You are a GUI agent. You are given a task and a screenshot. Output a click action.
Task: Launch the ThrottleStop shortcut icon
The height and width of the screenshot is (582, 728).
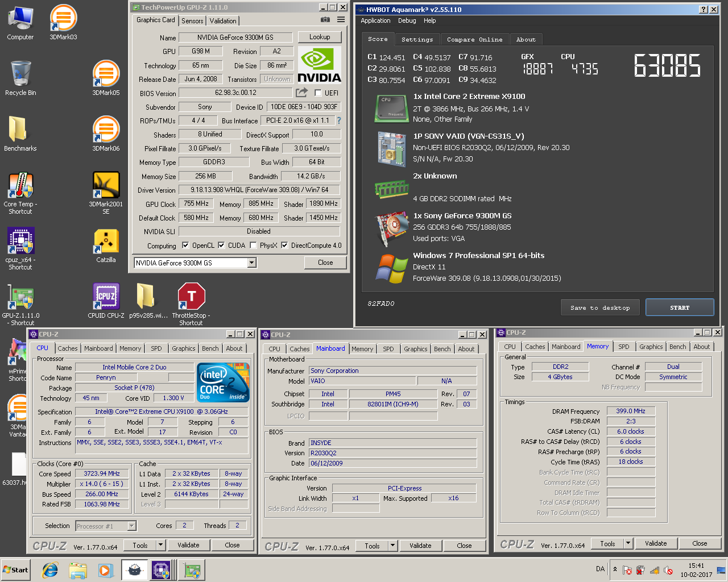(x=191, y=305)
